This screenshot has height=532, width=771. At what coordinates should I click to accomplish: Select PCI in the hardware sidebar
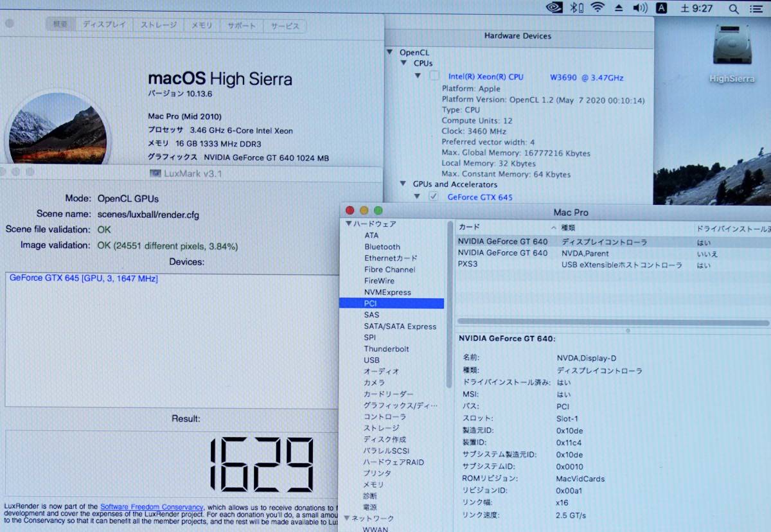pyautogui.click(x=371, y=303)
